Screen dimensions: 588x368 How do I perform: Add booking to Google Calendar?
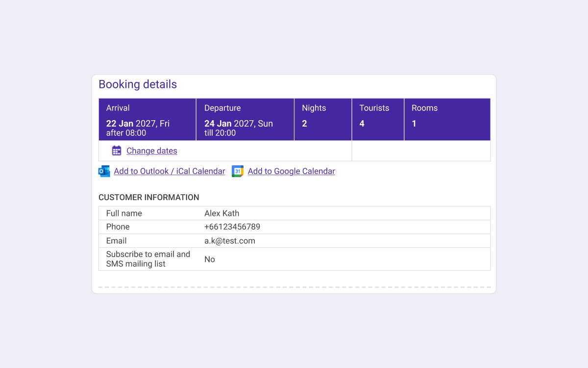[x=292, y=171]
